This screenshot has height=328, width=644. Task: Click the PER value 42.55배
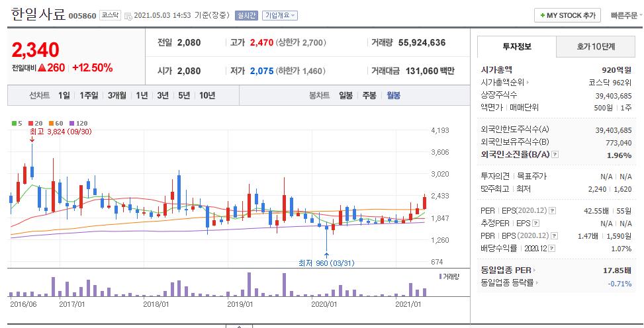[x=596, y=211]
